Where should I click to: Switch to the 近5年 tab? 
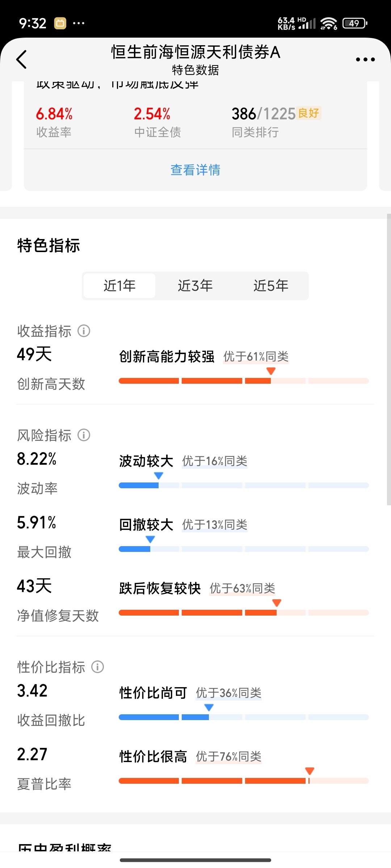(271, 286)
